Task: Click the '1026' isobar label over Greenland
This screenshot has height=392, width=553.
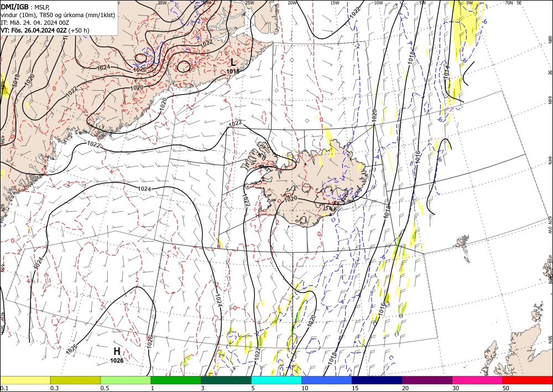Action: [139, 69]
